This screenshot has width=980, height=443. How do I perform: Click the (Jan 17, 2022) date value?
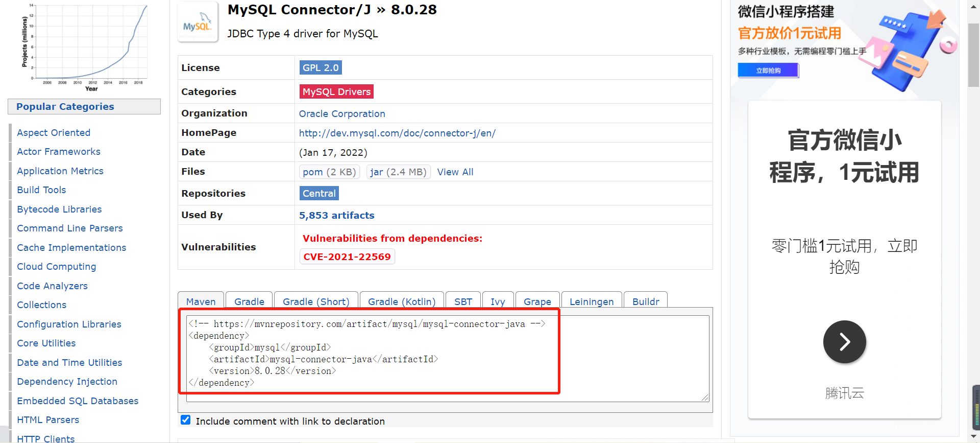(x=333, y=152)
